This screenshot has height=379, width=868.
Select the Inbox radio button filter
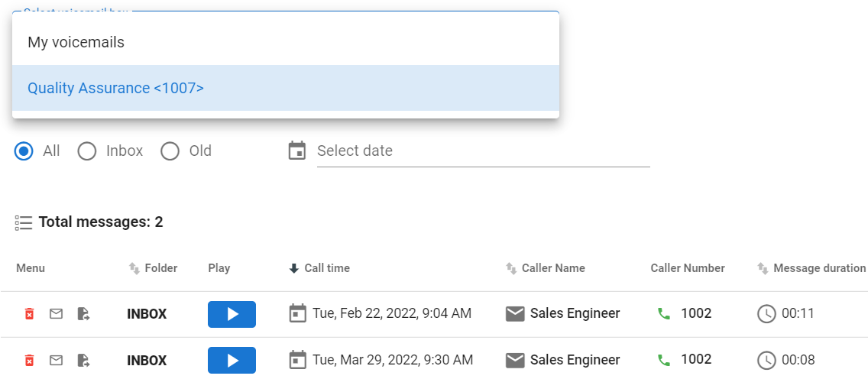[x=87, y=151]
